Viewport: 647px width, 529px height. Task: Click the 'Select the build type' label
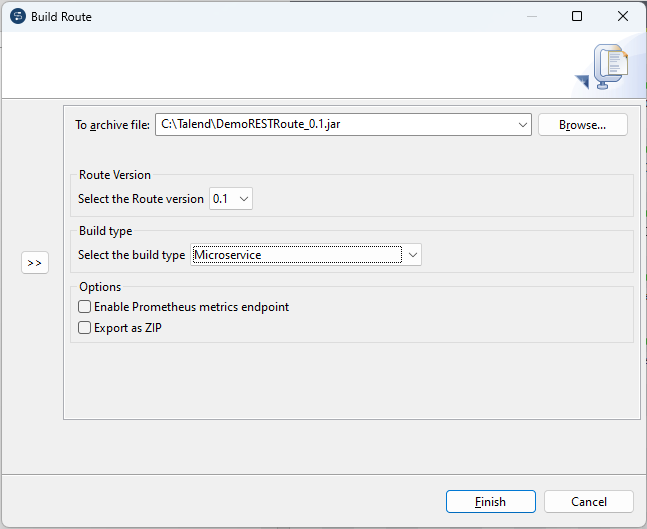[x=131, y=255]
